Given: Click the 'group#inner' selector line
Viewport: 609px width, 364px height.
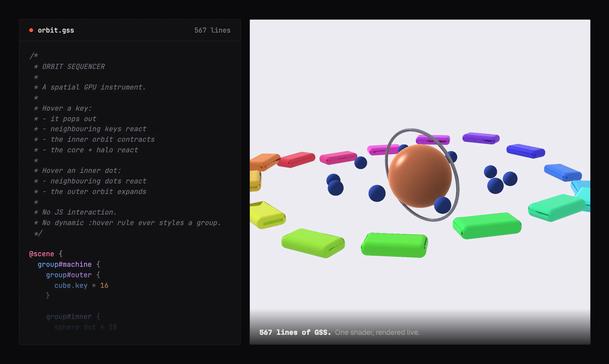Looking at the screenshot, I should coord(73,317).
